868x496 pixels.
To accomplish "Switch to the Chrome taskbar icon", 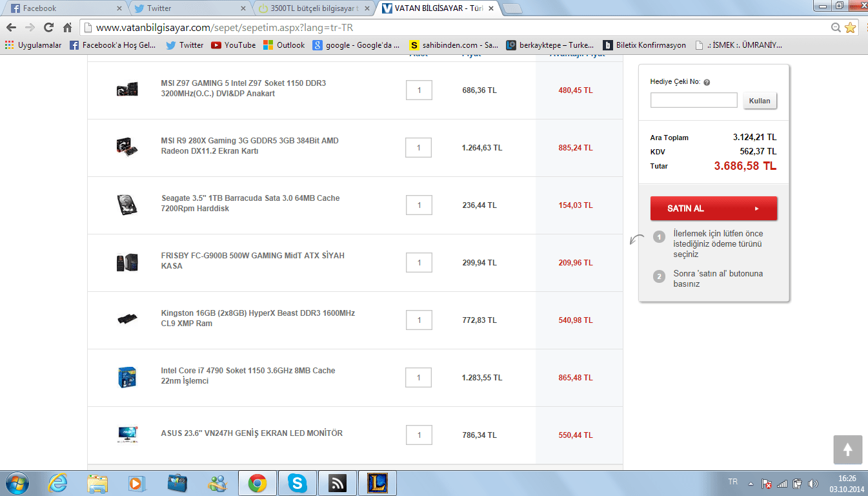I will point(257,483).
